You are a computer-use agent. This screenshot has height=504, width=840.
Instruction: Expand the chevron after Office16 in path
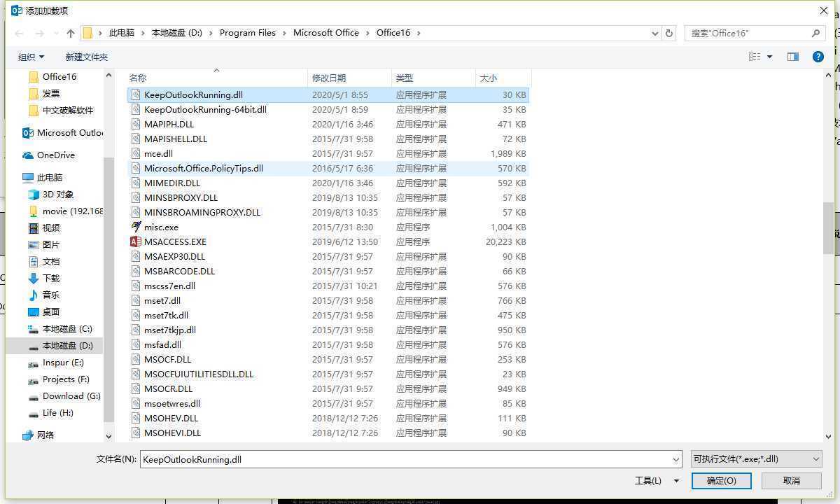[419, 33]
